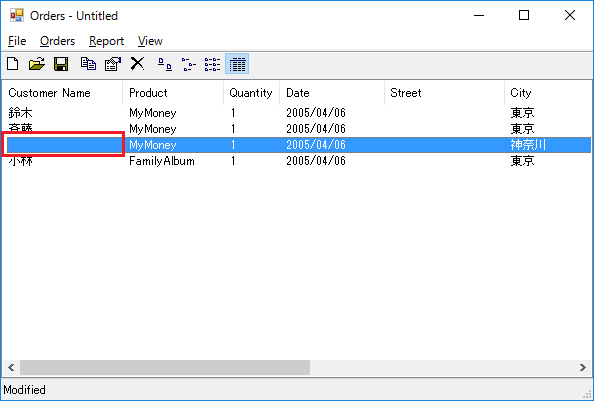Open the Orders menu
594x401 pixels.
tap(58, 41)
